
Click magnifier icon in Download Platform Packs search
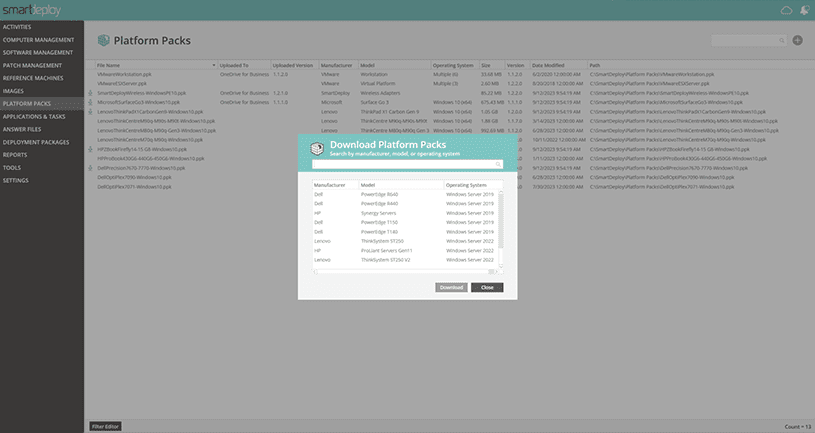coord(498,164)
